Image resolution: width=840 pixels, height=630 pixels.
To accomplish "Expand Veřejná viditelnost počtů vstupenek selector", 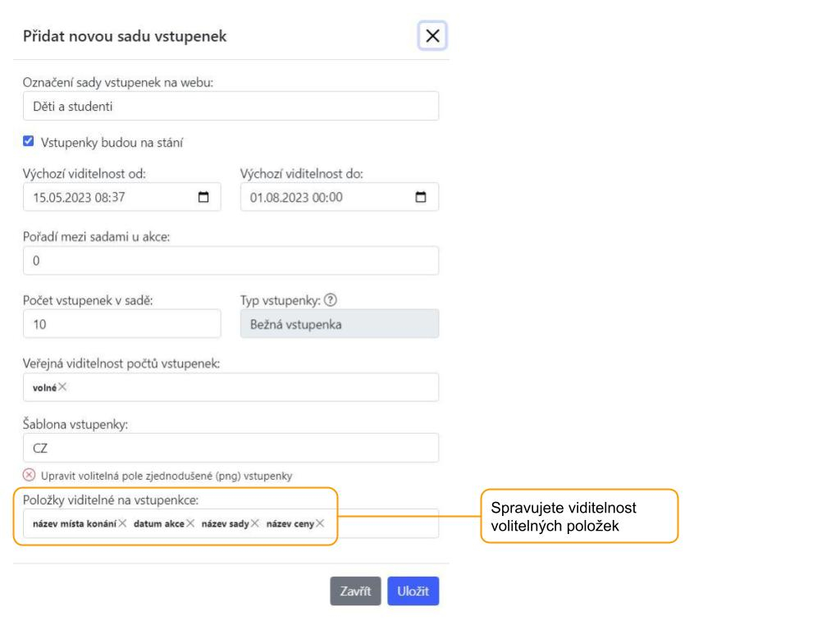I will pos(246,387).
